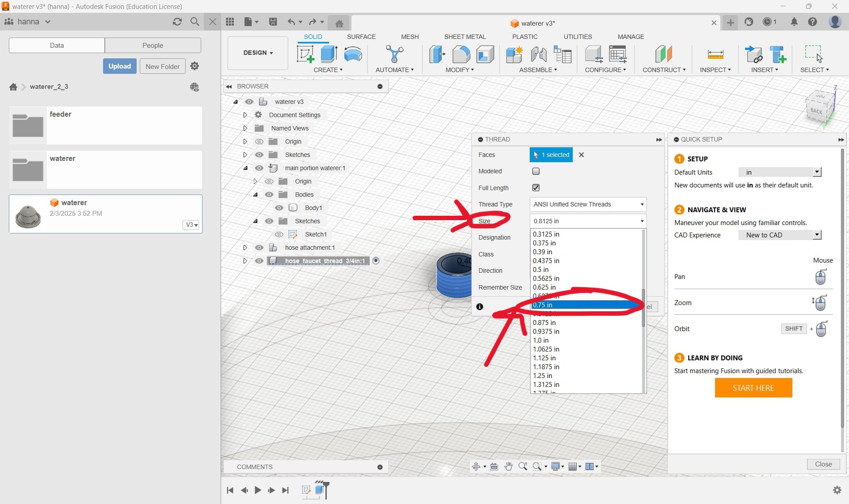Toggle visibility of Body1 layer

279,208
